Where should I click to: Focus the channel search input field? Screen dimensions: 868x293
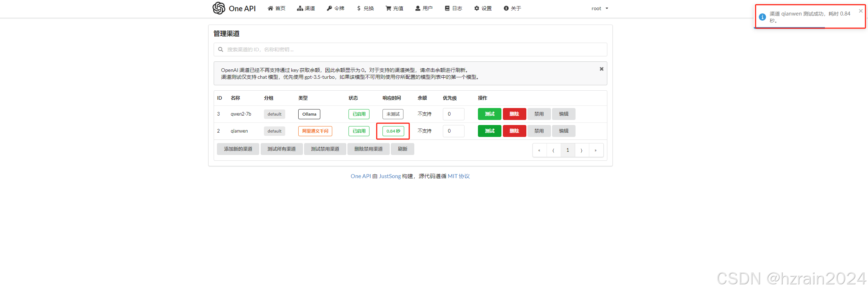[x=410, y=49]
